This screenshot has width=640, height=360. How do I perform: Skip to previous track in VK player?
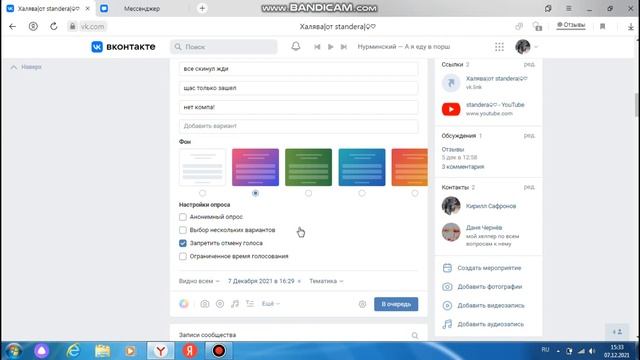coord(317,47)
